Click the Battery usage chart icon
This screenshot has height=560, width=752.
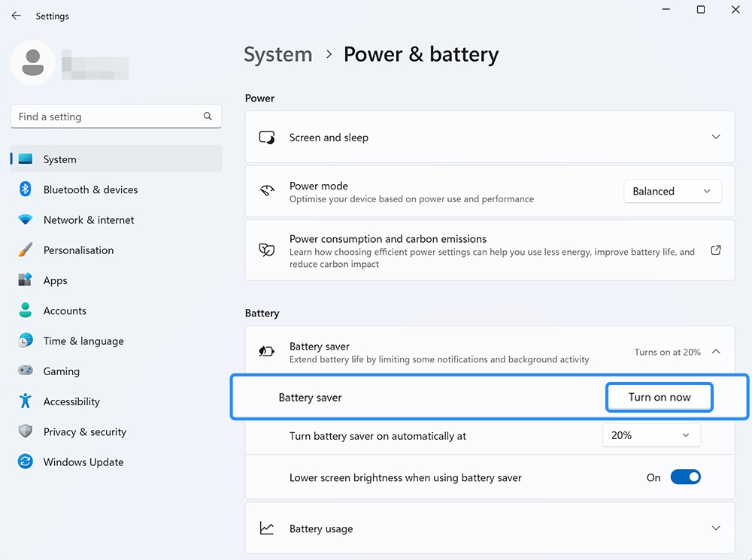tap(267, 528)
